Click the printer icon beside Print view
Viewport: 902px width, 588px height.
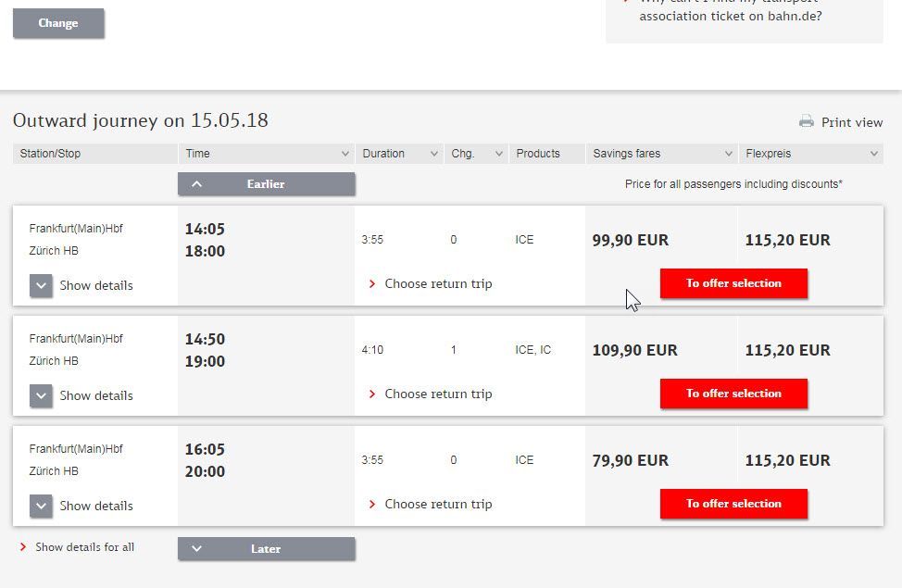tap(806, 121)
